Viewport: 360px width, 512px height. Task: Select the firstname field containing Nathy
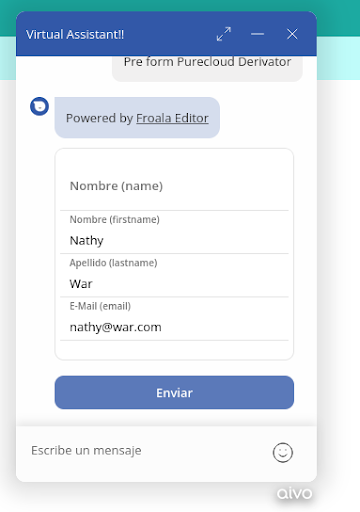(174, 240)
